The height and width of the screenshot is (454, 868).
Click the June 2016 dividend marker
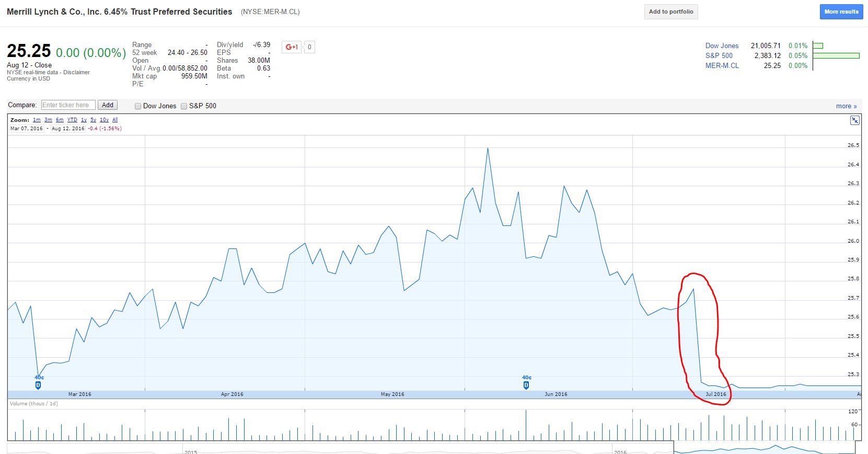526,385
